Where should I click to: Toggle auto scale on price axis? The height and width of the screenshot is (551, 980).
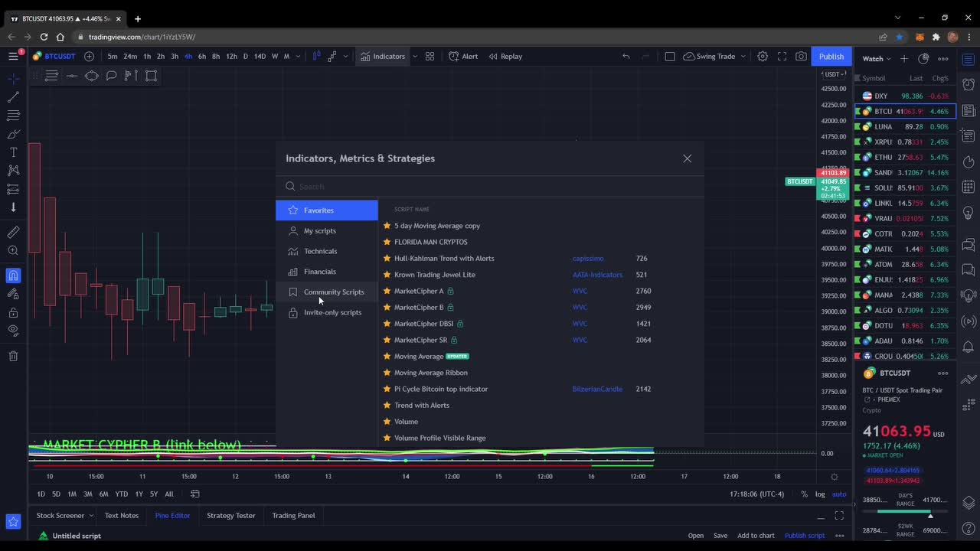[x=839, y=494]
